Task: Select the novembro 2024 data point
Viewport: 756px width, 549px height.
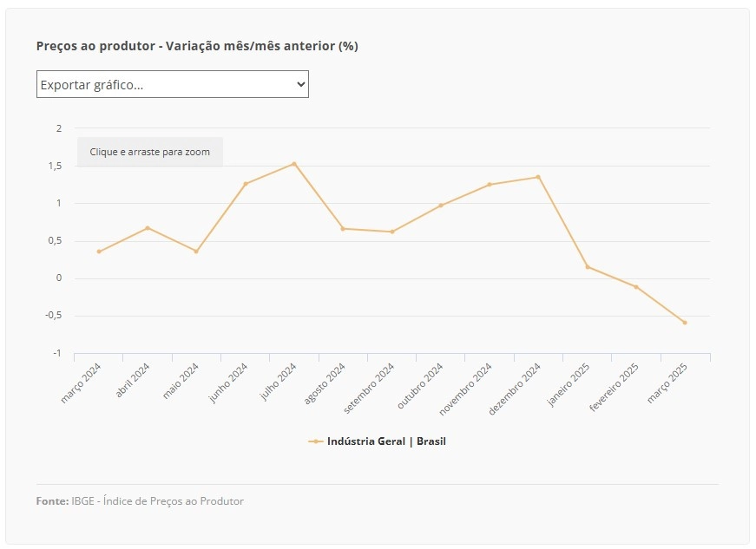Action: pyautogui.click(x=490, y=185)
